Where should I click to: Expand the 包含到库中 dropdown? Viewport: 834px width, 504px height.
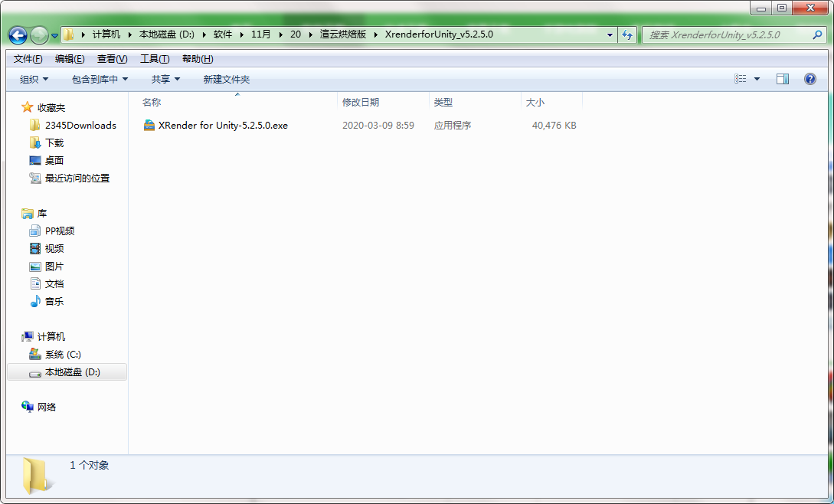100,80
